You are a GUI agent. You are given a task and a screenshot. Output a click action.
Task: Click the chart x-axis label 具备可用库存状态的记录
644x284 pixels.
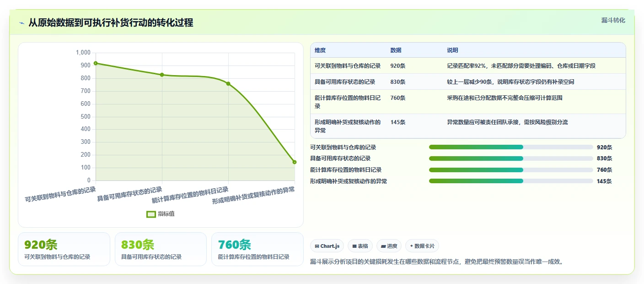coord(129,194)
